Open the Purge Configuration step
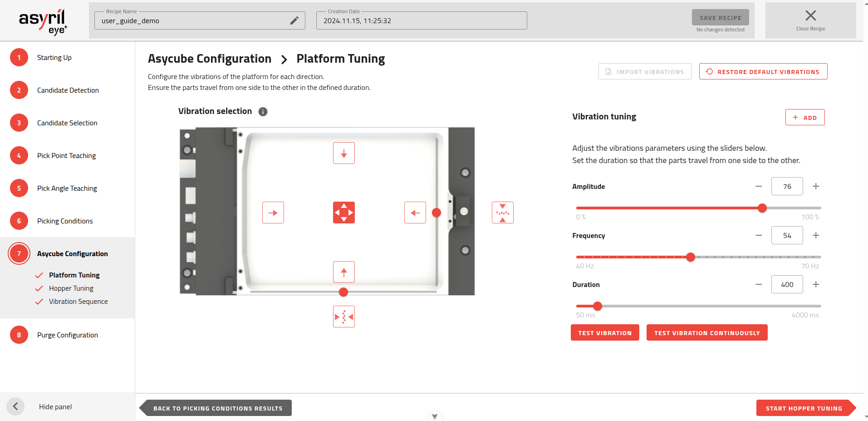This screenshot has width=868, height=421. 67,335
